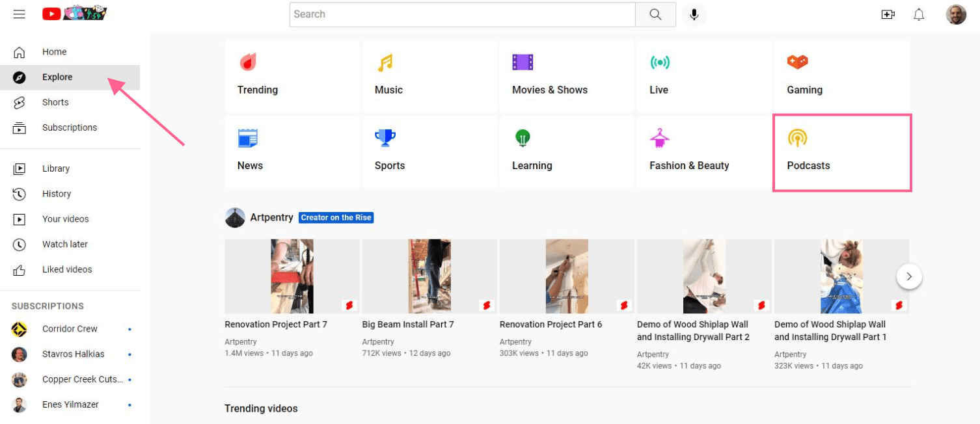Click the Podcasts broadcast icon

click(x=797, y=138)
